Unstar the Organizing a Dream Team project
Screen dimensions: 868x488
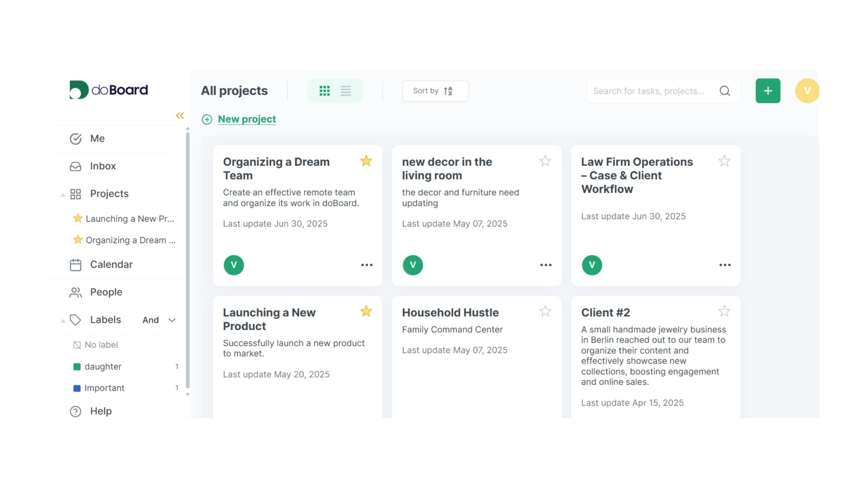366,161
